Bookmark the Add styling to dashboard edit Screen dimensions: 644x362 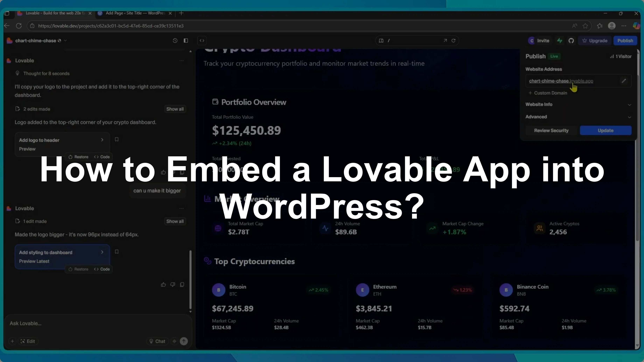(x=117, y=252)
